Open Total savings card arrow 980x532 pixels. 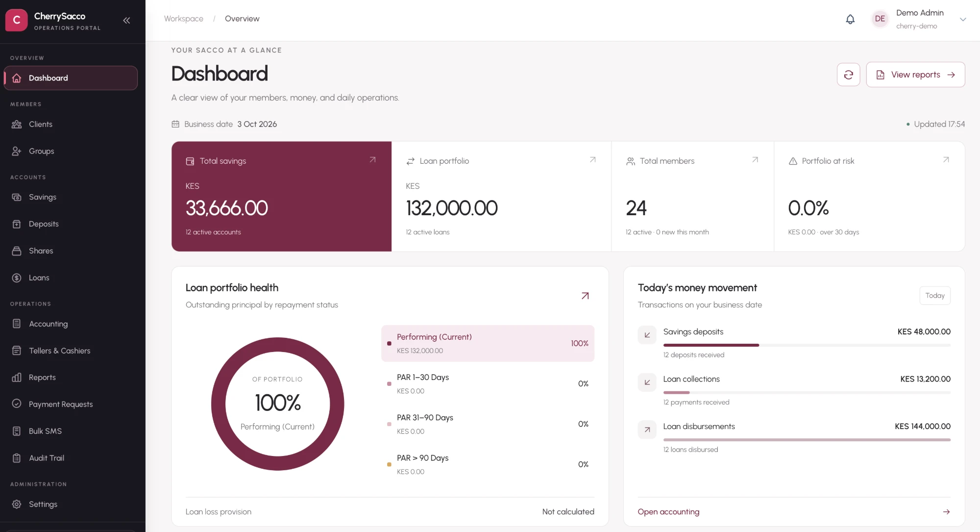(372, 160)
